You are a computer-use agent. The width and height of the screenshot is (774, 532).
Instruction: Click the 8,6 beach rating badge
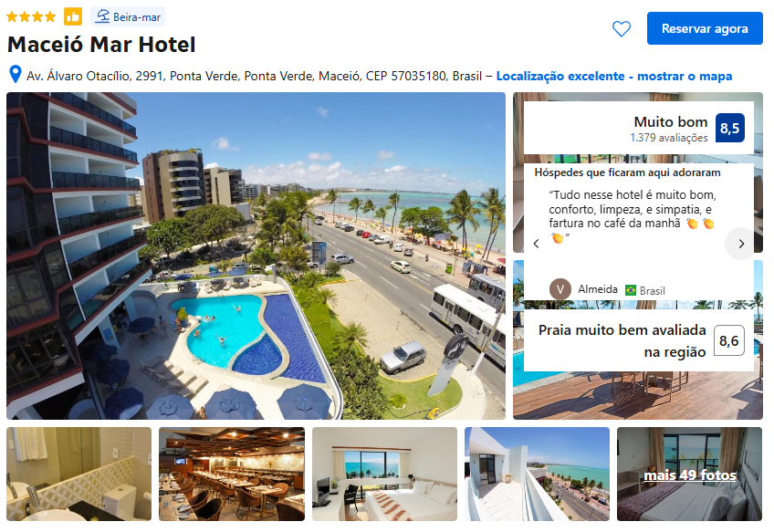pos(728,341)
